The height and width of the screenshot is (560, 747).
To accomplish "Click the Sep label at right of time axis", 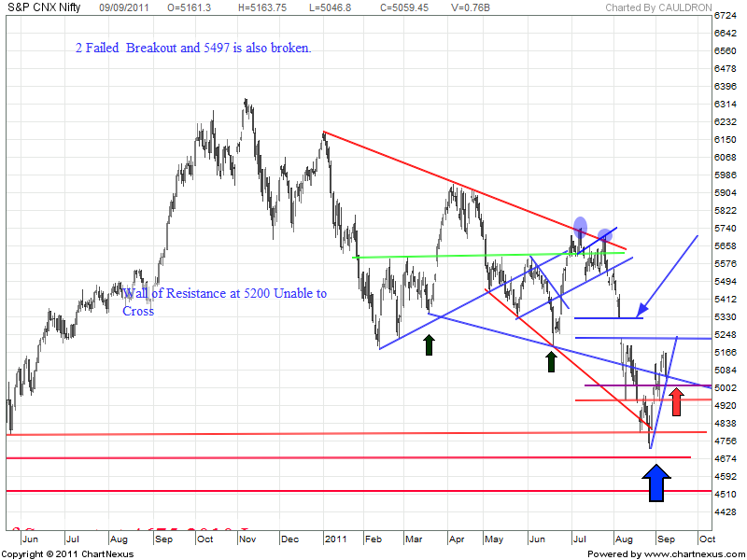I will click(x=667, y=539).
